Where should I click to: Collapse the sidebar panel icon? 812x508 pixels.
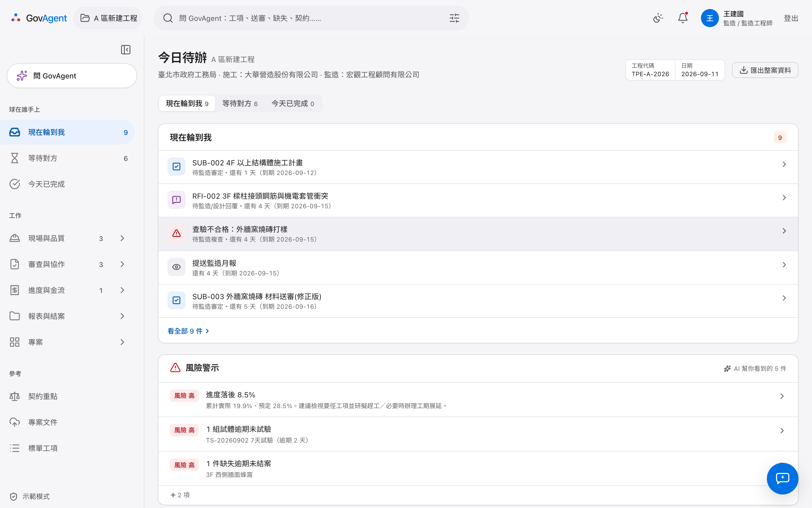125,50
